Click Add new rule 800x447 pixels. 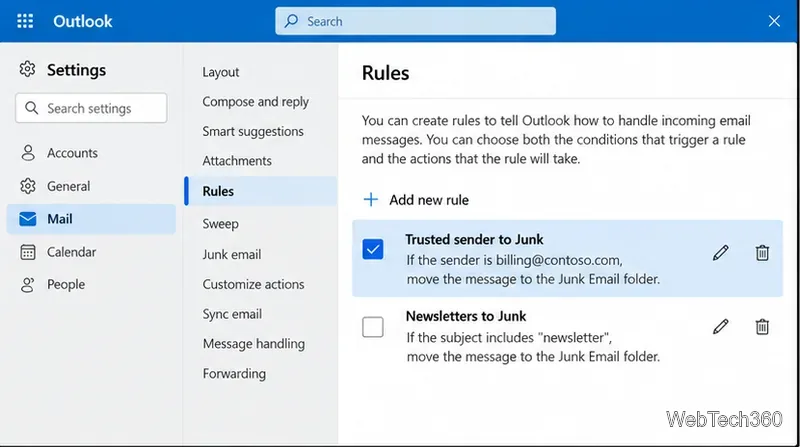pos(416,200)
